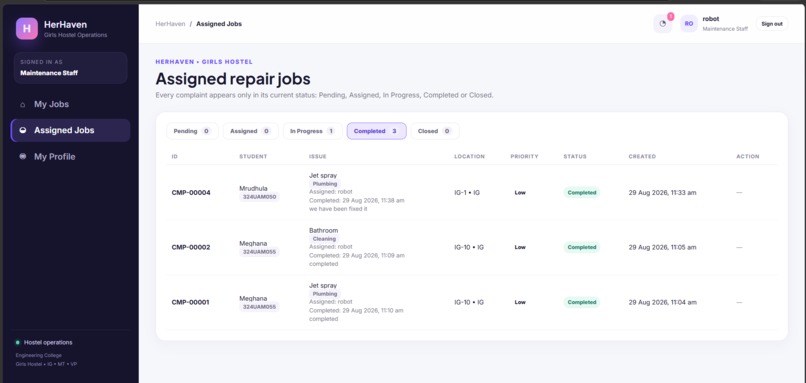Image resolution: width=806 pixels, height=383 pixels.
Task: Click the Plumbing tag in CMP-00001 row
Action: click(325, 294)
